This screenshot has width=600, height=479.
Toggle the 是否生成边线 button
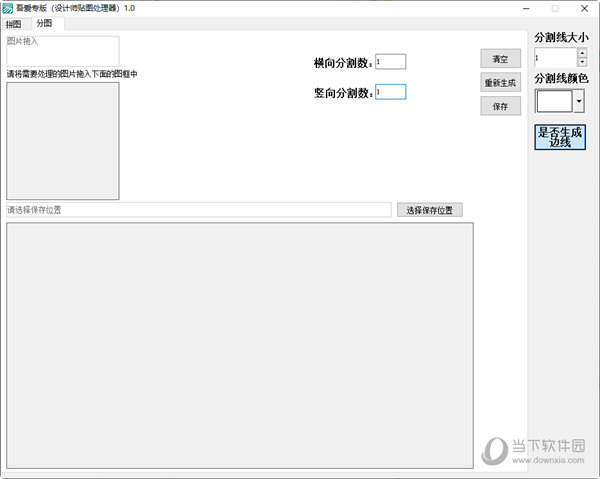tap(560, 137)
